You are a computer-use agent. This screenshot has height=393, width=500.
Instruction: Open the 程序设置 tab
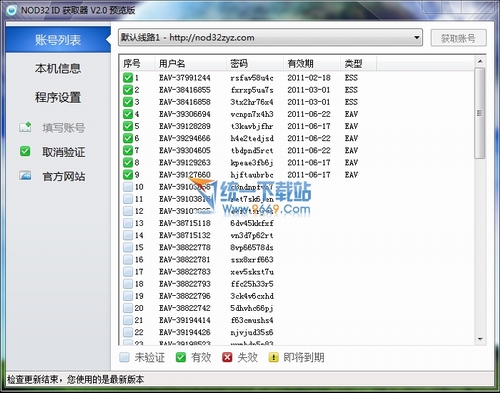58,97
